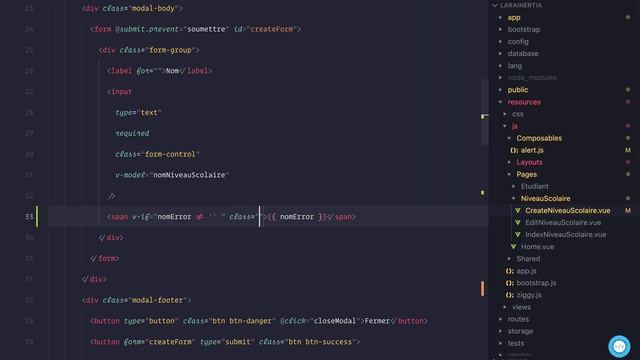Expand the Shared folder arrow
Viewport: 640px width, 360px height.
[x=509, y=259]
